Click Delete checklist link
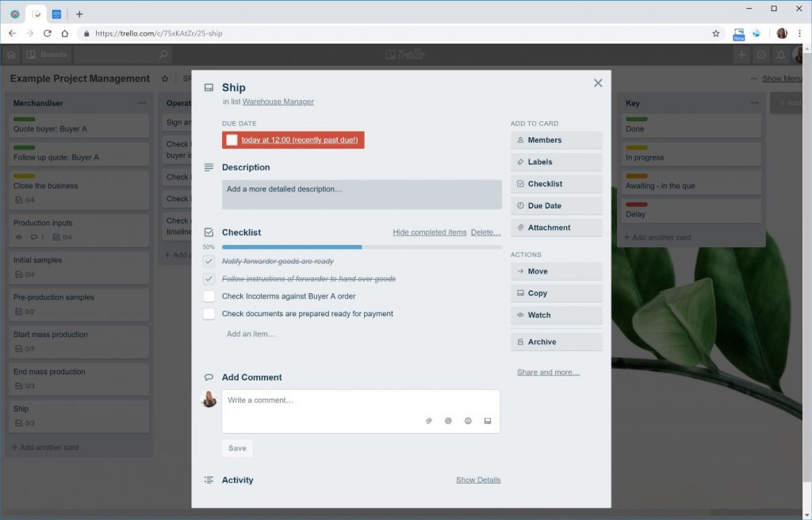 point(485,232)
